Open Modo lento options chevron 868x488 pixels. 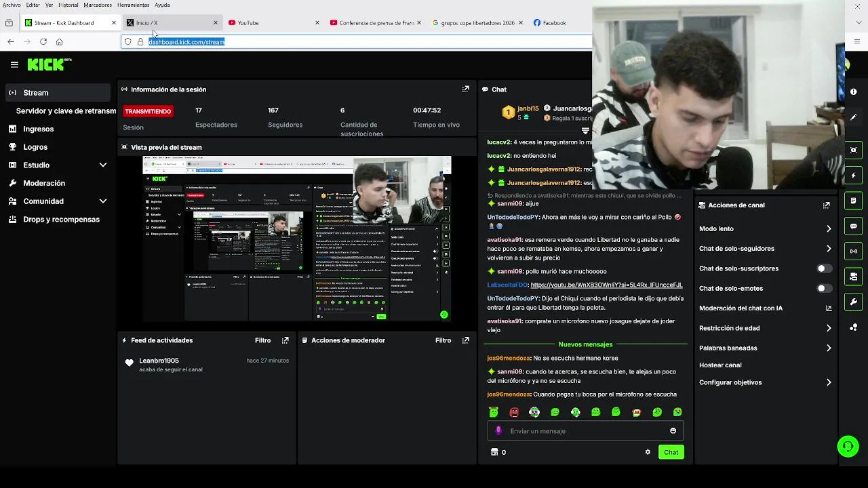pos(828,228)
